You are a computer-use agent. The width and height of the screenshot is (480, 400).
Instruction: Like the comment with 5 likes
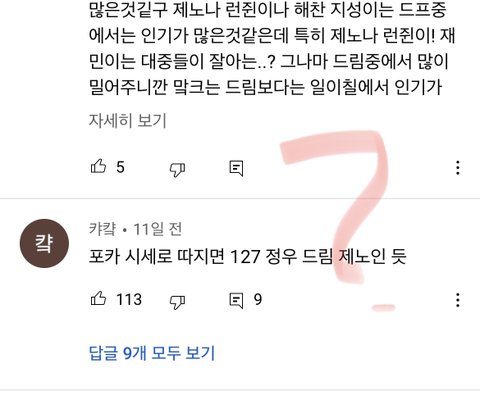tap(98, 166)
